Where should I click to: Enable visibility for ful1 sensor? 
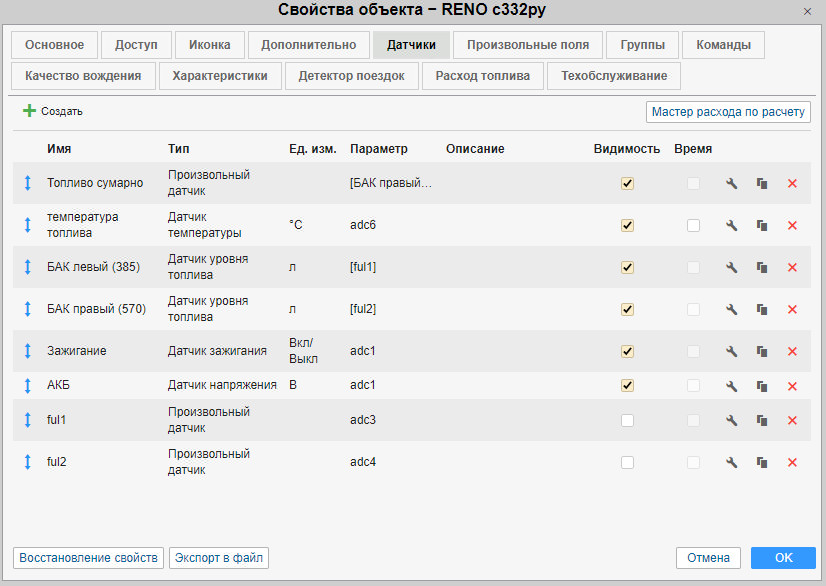click(627, 421)
